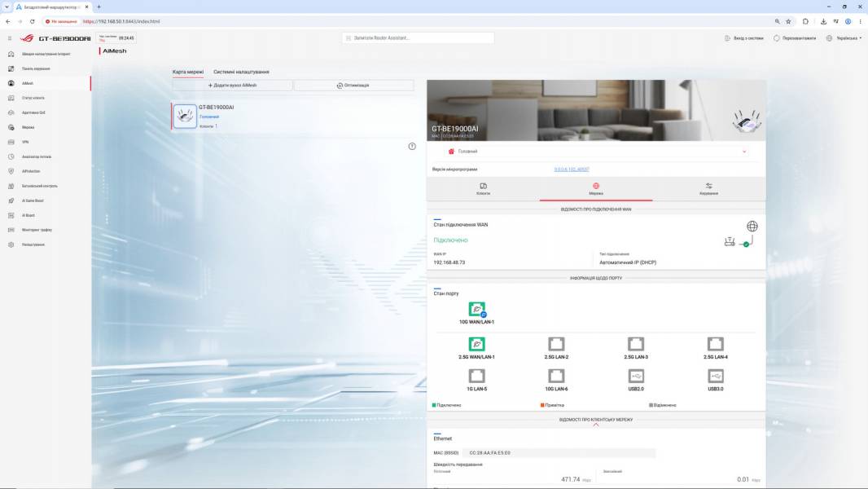Click the Оптимізація button
Image resolution: width=868 pixels, height=489 pixels.
click(353, 86)
